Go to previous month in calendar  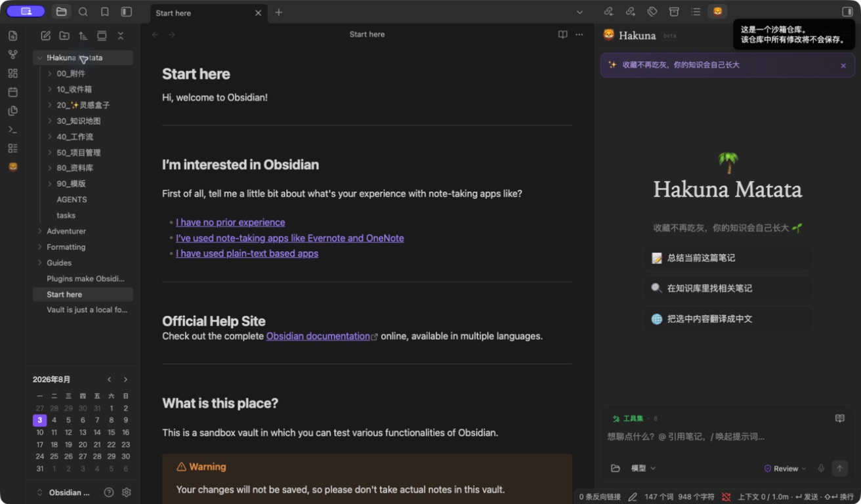tap(110, 379)
